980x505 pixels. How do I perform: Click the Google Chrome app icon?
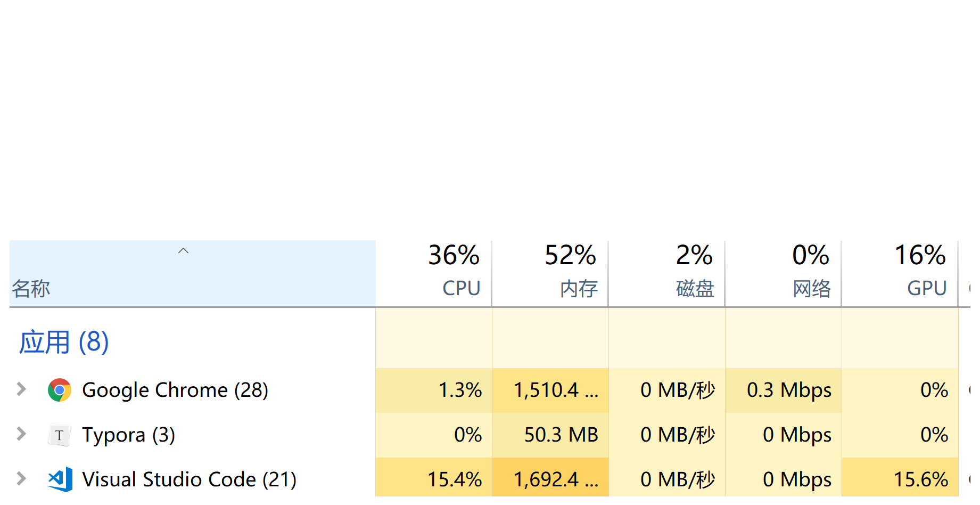pyautogui.click(x=60, y=389)
